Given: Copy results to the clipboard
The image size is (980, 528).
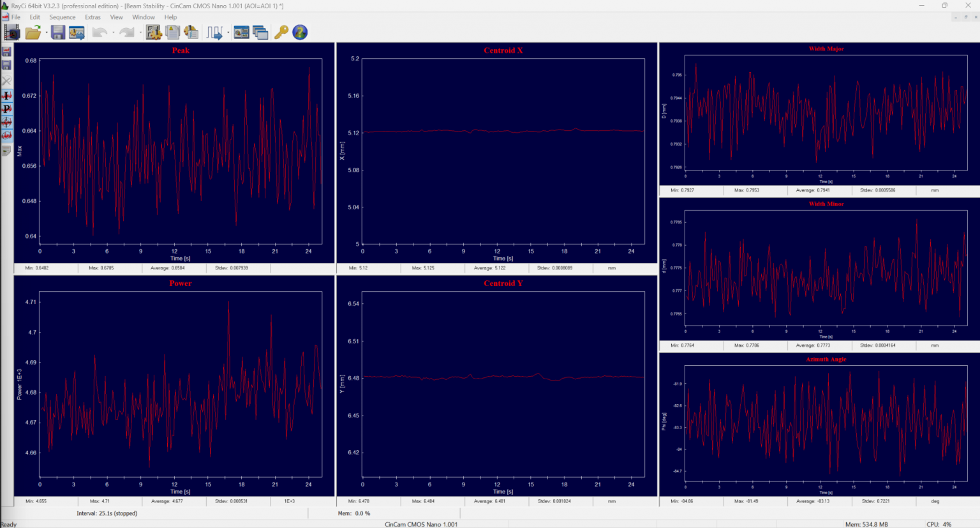Looking at the screenshot, I should click(x=172, y=32).
